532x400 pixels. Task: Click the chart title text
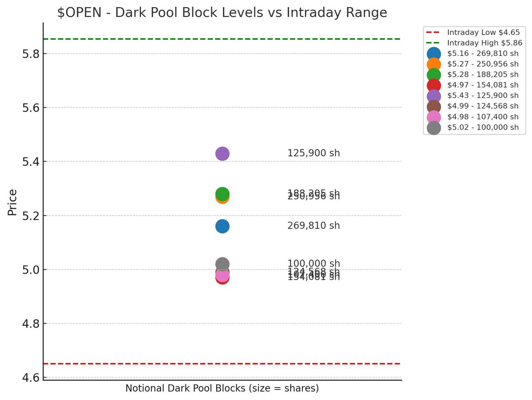222,13
